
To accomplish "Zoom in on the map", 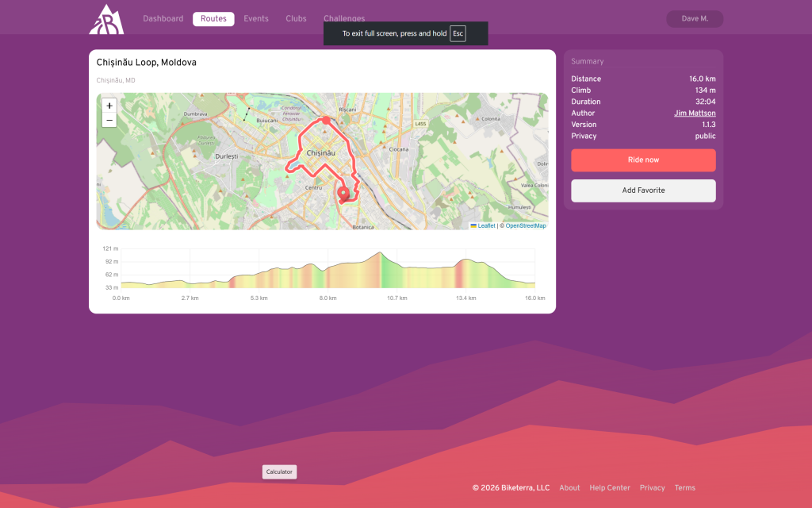I will point(109,106).
